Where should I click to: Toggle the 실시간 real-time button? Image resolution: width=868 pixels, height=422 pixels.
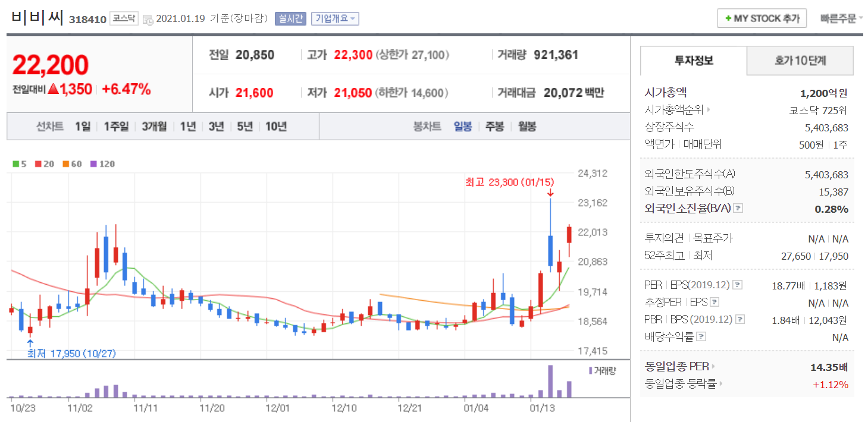click(x=290, y=18)
